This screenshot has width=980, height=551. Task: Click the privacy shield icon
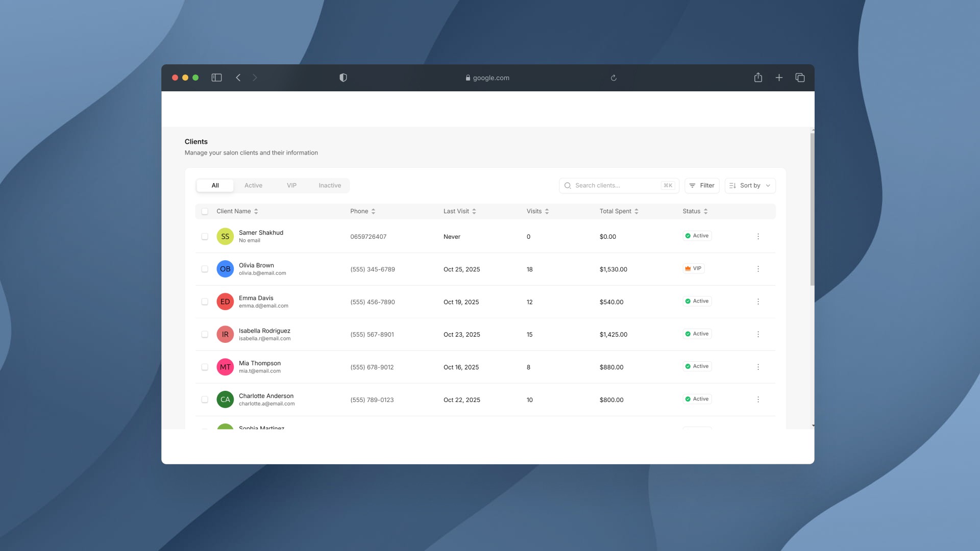pos(343,78)
